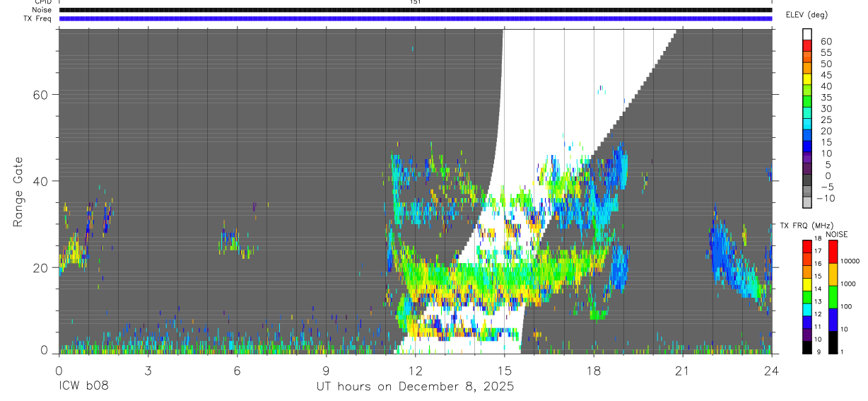Screen dimensions: 868x401
Task: Click the '60' label on ELEV scale
Action: point(826,41)
